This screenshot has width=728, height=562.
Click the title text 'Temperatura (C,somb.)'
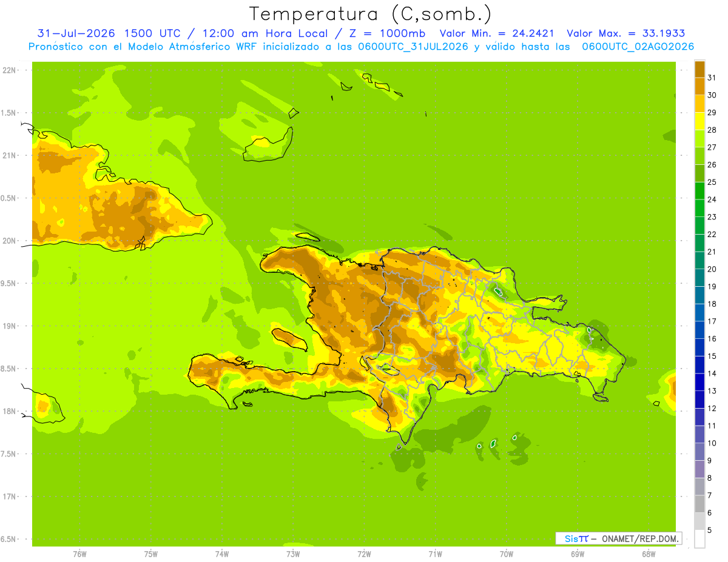pos(371,15)
